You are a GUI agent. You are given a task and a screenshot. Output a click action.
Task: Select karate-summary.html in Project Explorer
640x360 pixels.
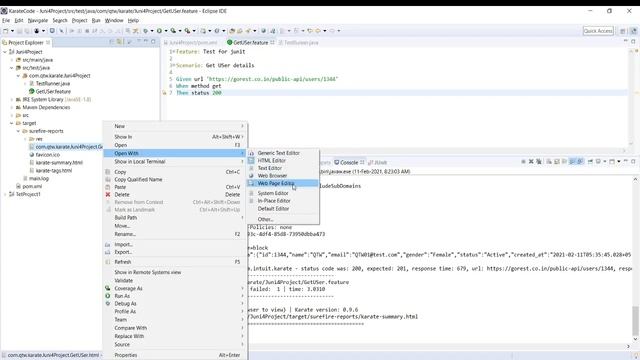(x=59, y=162)
